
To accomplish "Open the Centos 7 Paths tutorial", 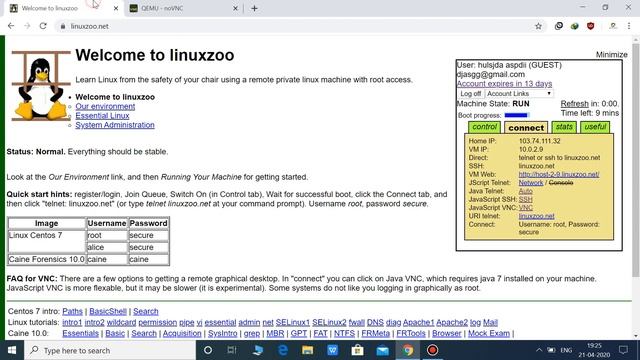I will tap(72, 311).
